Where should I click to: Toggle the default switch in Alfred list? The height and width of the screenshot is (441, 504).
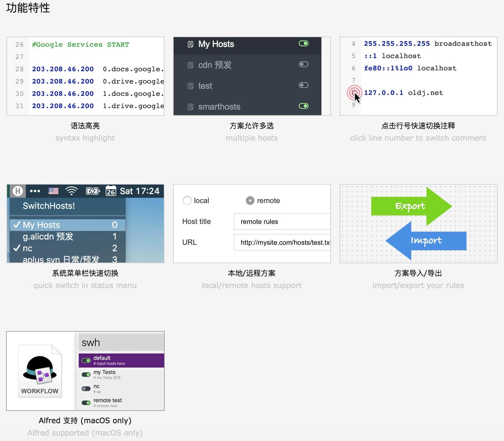(x=86, y=361)
